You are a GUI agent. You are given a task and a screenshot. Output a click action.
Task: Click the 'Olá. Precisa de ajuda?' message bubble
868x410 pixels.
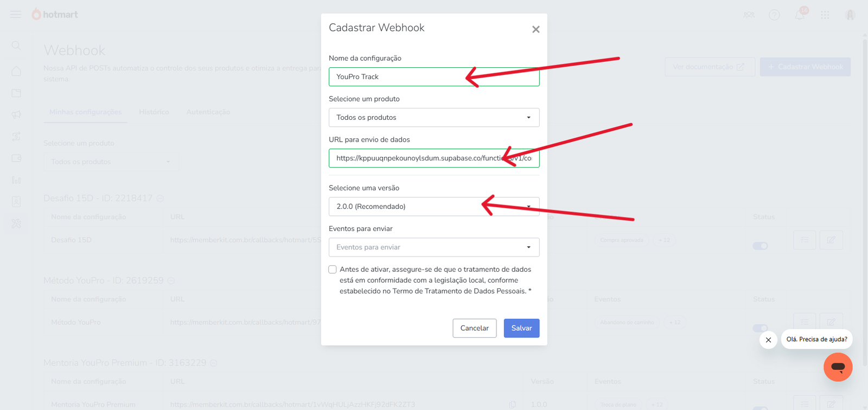tap(816, 339)
